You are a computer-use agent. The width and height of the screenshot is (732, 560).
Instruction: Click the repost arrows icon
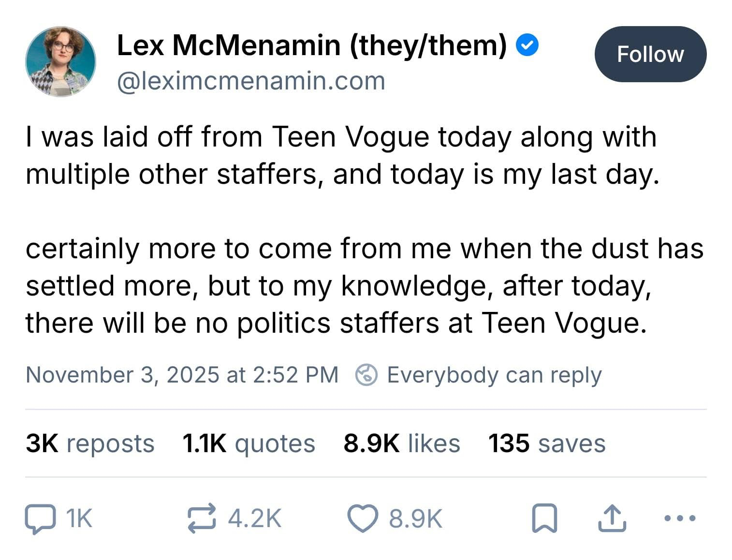(x=201, y=519)
